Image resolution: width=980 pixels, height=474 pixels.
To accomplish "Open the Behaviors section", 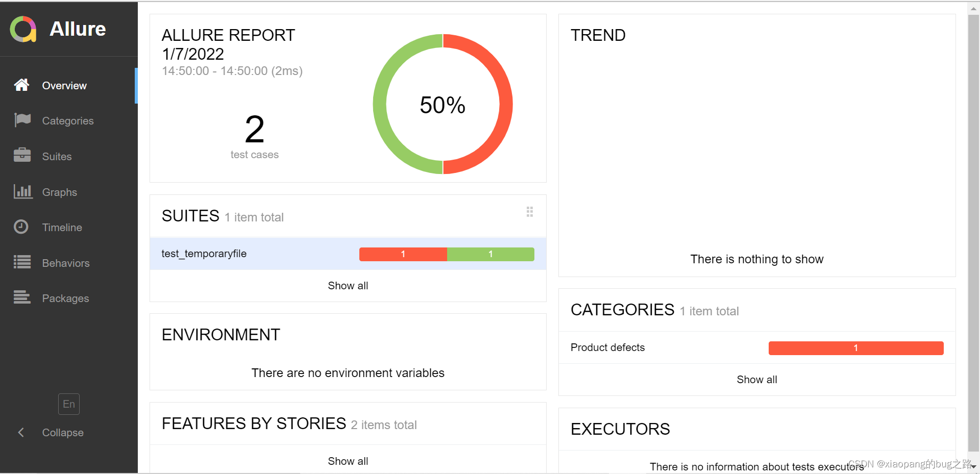I will [x=69, y=263].
